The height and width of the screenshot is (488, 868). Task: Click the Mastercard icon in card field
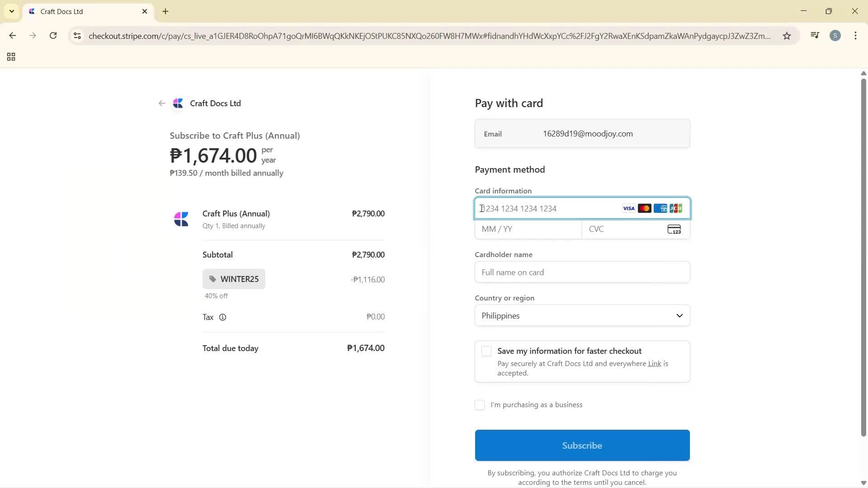(x=644, y=208)
